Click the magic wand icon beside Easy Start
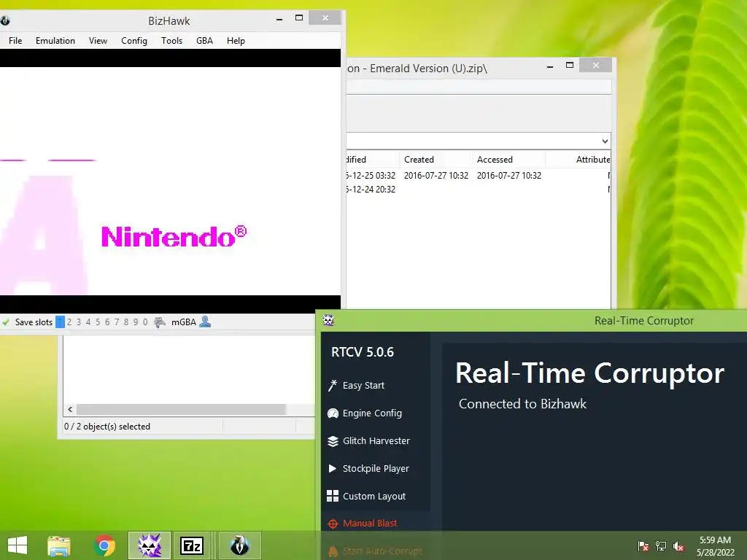747x560 pixels. tap(333, 385)
